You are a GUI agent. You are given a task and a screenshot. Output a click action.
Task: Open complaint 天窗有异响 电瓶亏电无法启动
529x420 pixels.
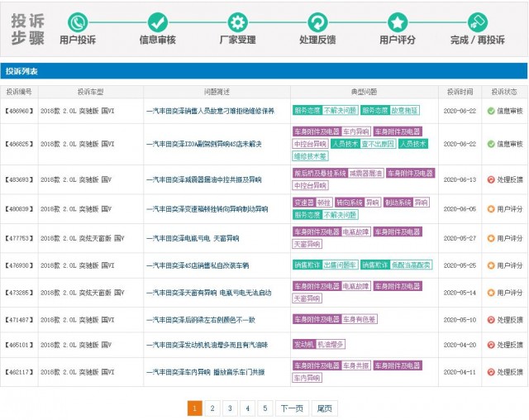coord(209,293)
